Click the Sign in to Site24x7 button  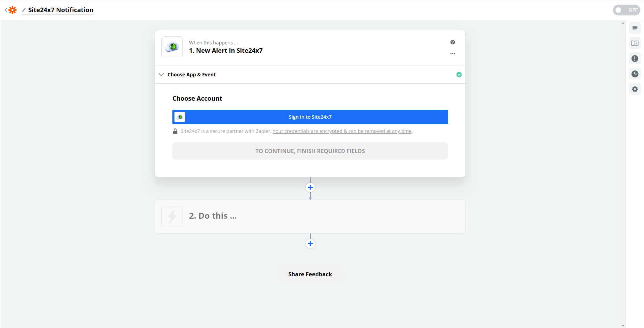[x=310, y=117]
